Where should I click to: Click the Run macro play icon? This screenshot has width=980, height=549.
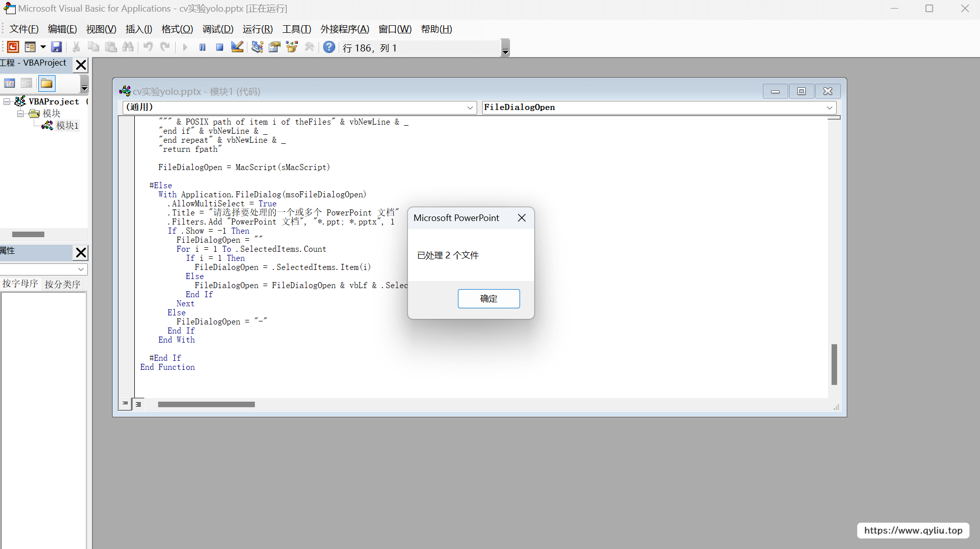coord(185,47)
